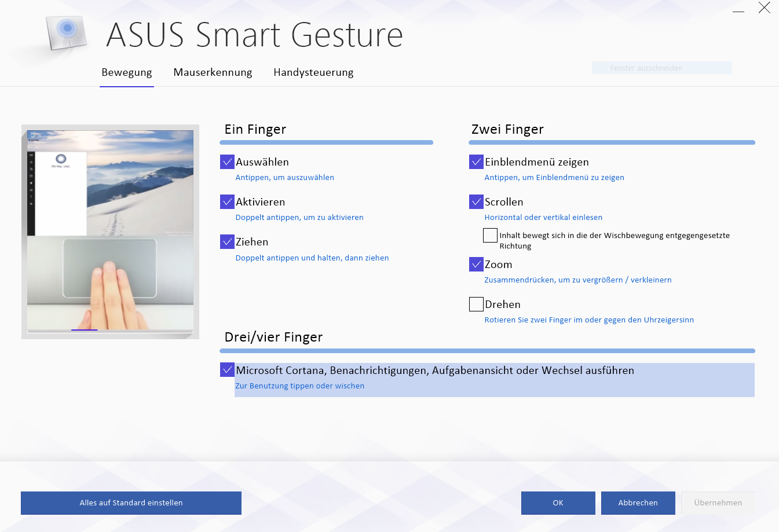Click Alles auf Standard einstellen button
Viewport: 779px width, 532px height.
(x=131, y=503)
